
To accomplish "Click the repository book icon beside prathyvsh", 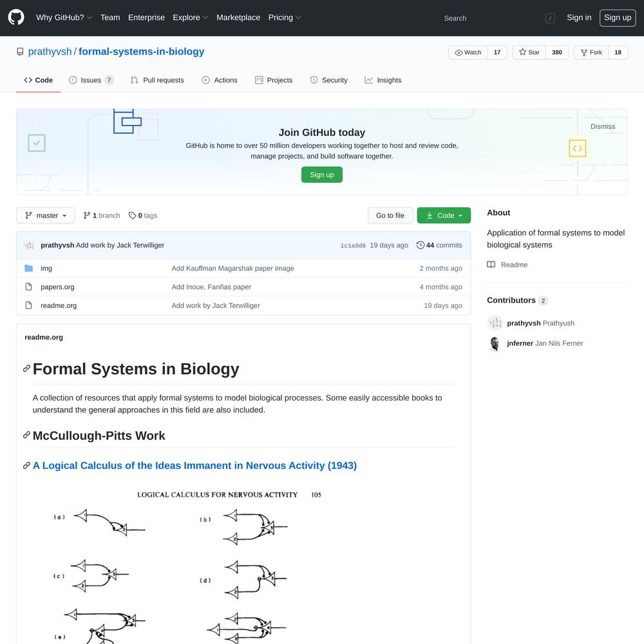I will (20, 52).
